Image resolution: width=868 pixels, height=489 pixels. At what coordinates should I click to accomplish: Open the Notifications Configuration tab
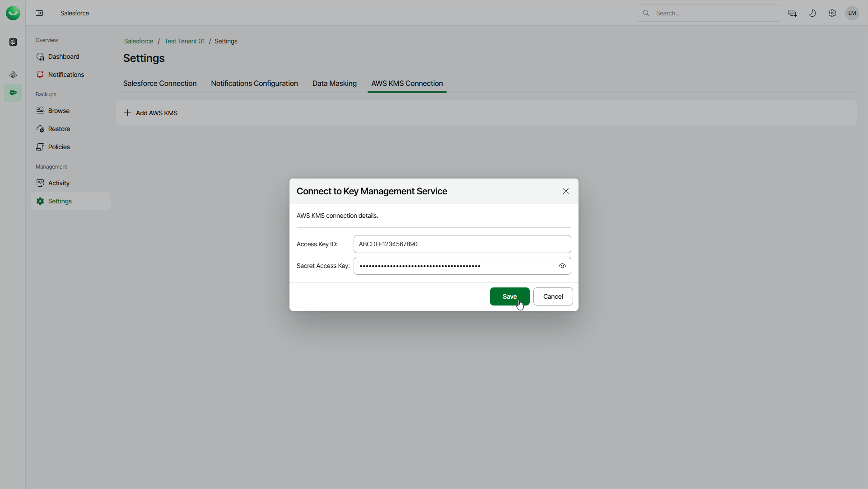click(254, 84)
